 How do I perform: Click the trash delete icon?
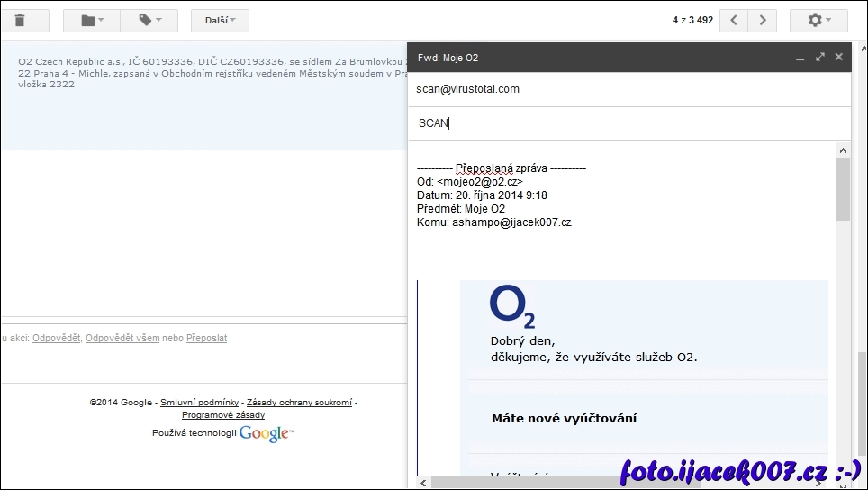click(20, 20)
